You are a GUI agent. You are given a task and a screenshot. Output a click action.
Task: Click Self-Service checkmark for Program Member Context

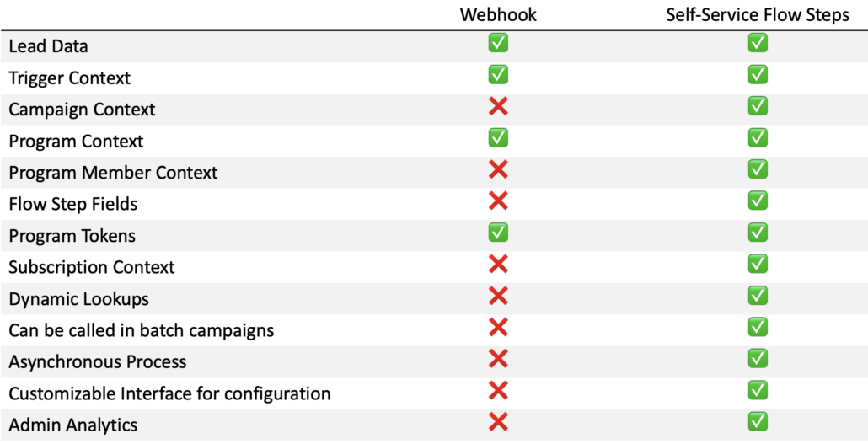[x=758, y=169]
